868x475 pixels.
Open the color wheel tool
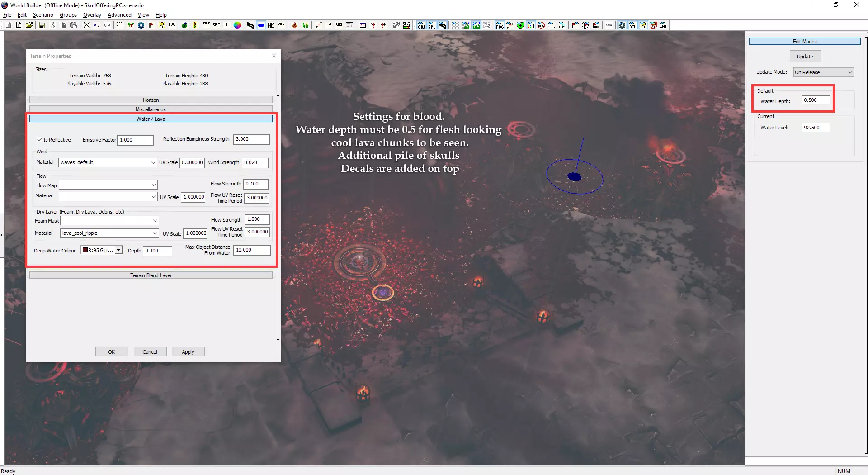coord(237,25)
